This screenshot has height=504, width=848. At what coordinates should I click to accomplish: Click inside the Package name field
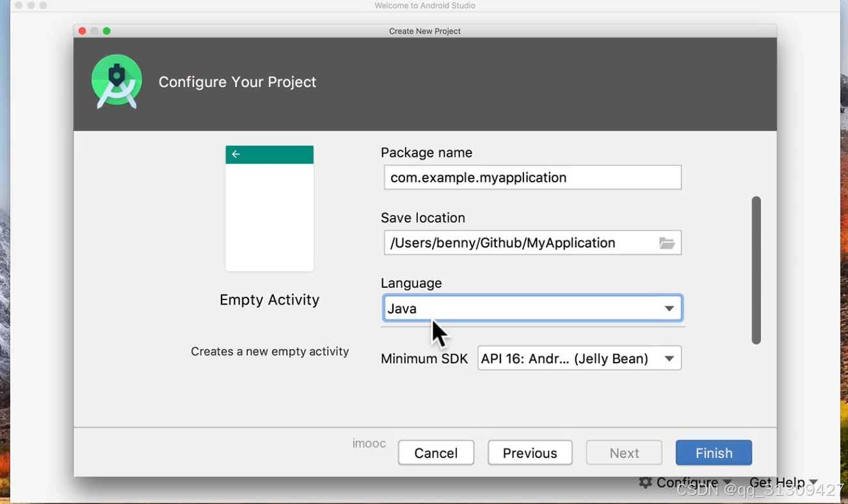pos(532,177)
